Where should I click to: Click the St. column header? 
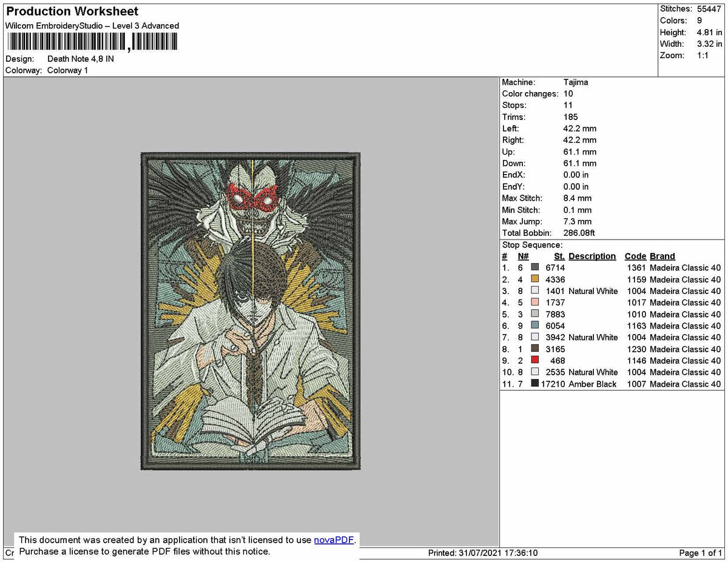pos(559,256)
